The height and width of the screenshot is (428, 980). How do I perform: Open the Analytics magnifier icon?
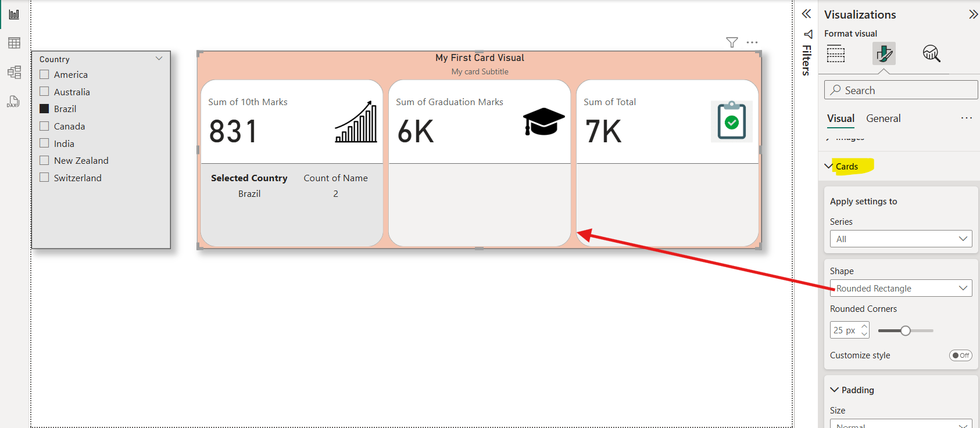pos(931,53)
